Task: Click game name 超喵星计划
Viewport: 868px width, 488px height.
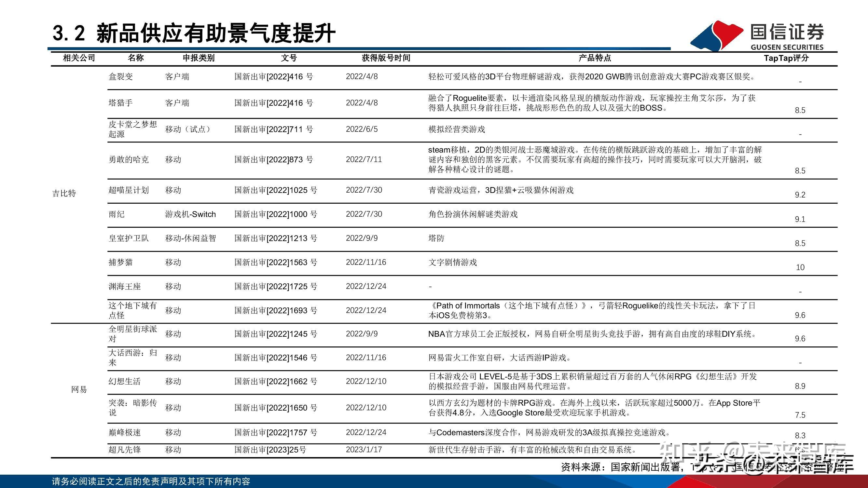Action: point(129,190)
